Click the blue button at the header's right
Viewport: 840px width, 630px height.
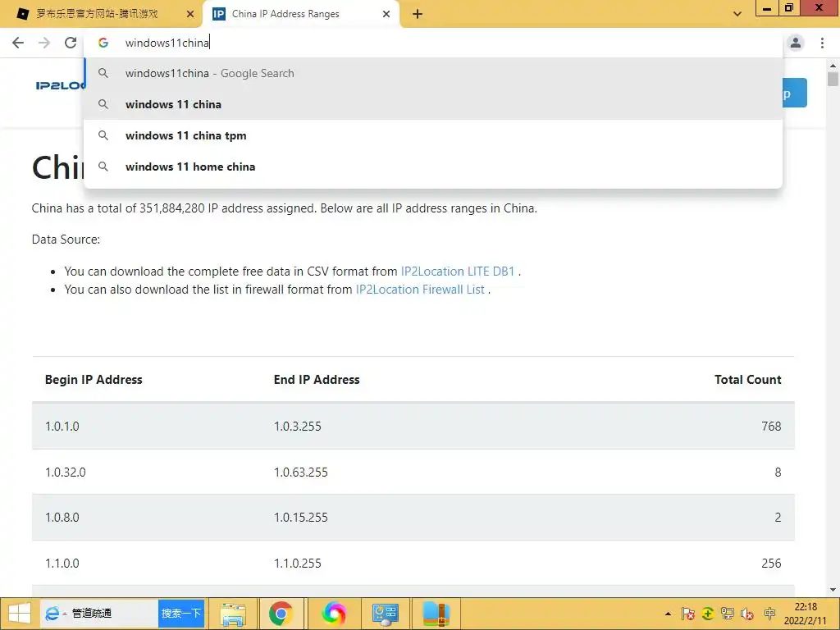[794, 94]
